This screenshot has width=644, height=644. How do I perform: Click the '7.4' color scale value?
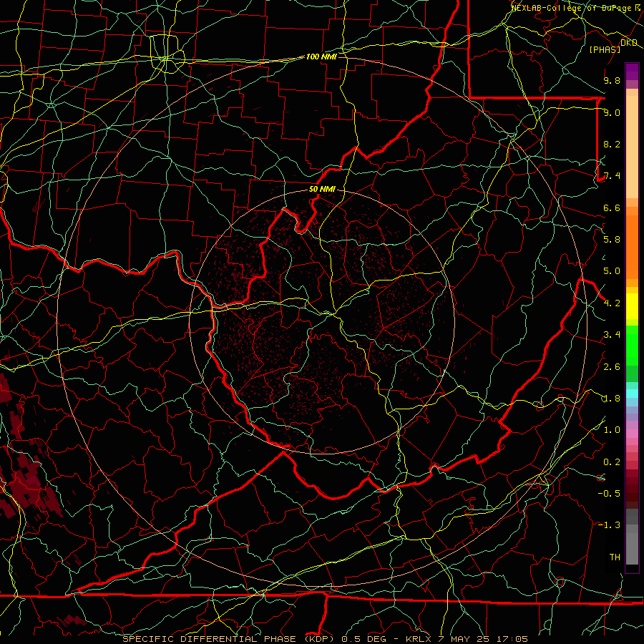coord(612,176)
